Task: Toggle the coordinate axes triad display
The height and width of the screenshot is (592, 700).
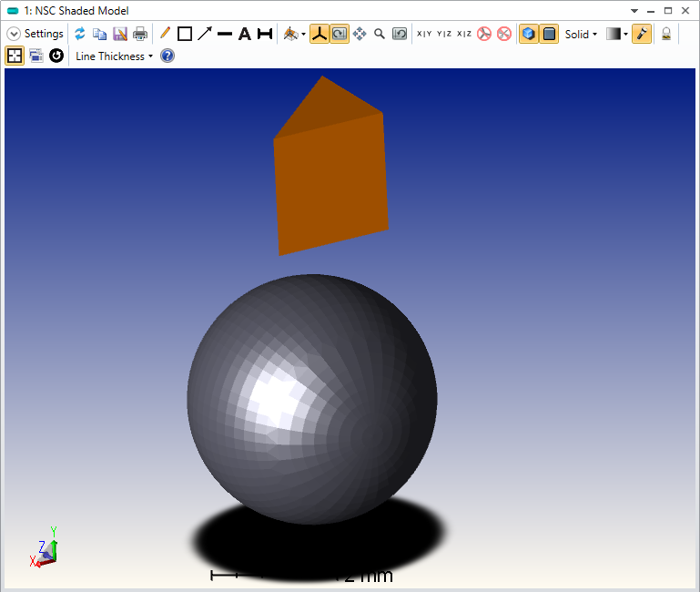Action: [x=320, y=34]
